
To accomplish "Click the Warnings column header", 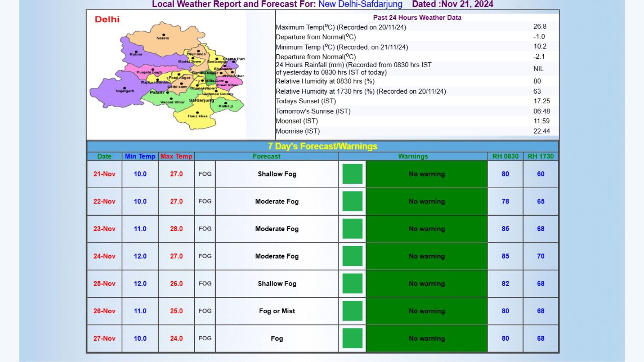I will pos(413,156).
